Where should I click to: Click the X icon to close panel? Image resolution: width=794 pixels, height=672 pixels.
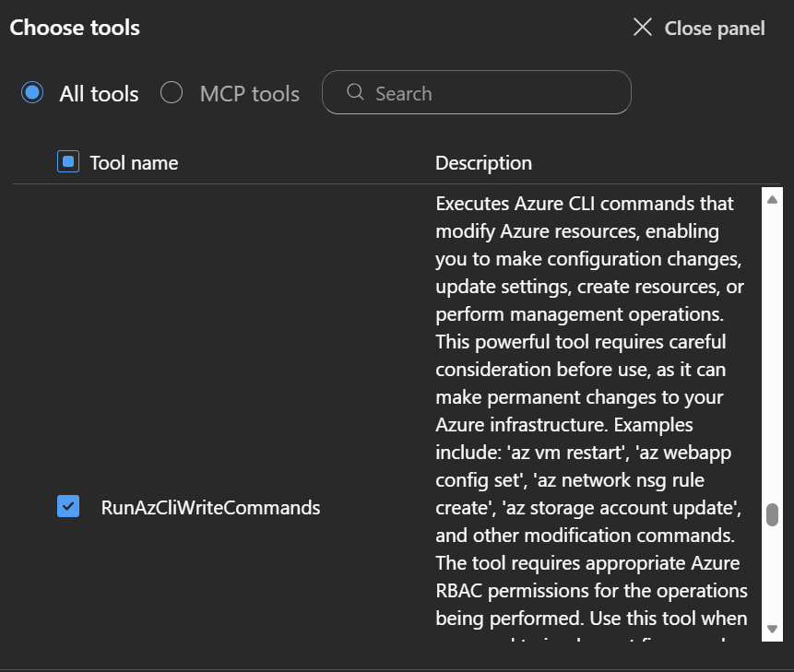point(643,28)
